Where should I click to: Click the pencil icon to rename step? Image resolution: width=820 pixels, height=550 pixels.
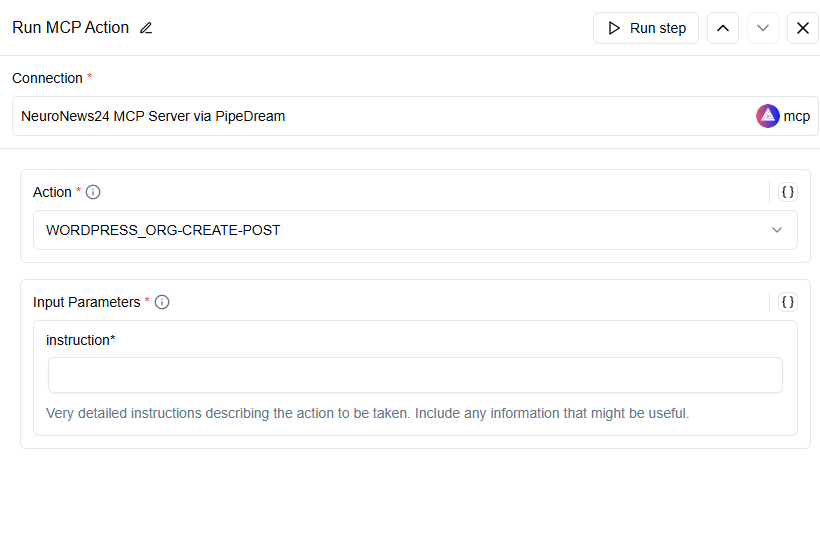pyautogui.click(x=146, y=28)
